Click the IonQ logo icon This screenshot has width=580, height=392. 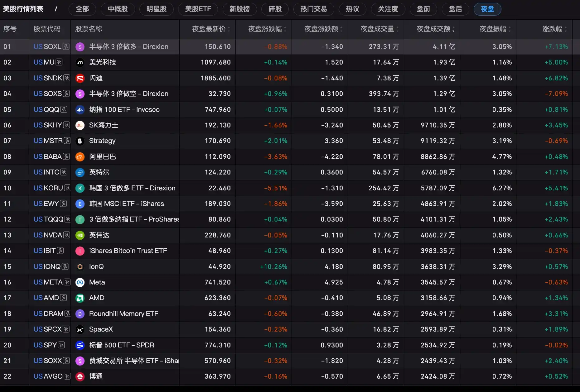tap(80, 267)
